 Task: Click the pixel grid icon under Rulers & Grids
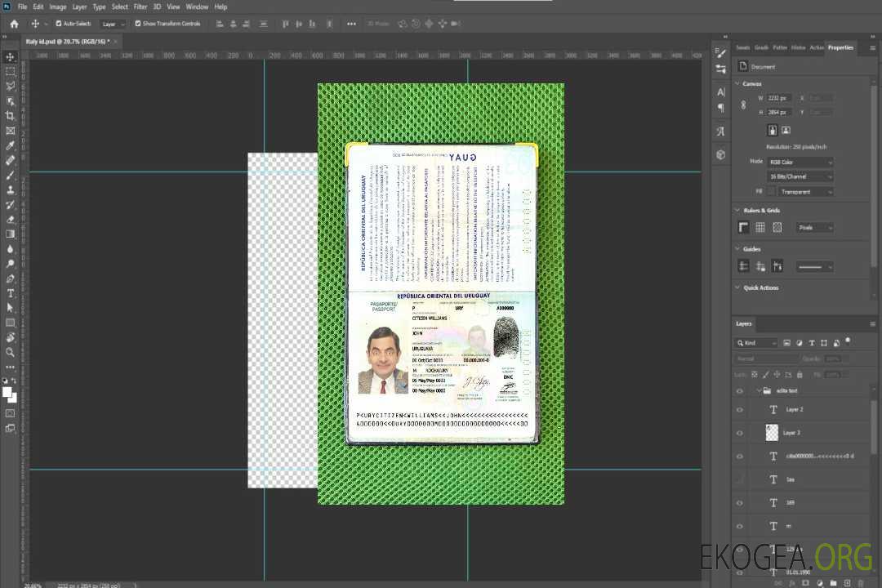click(777, 227)
